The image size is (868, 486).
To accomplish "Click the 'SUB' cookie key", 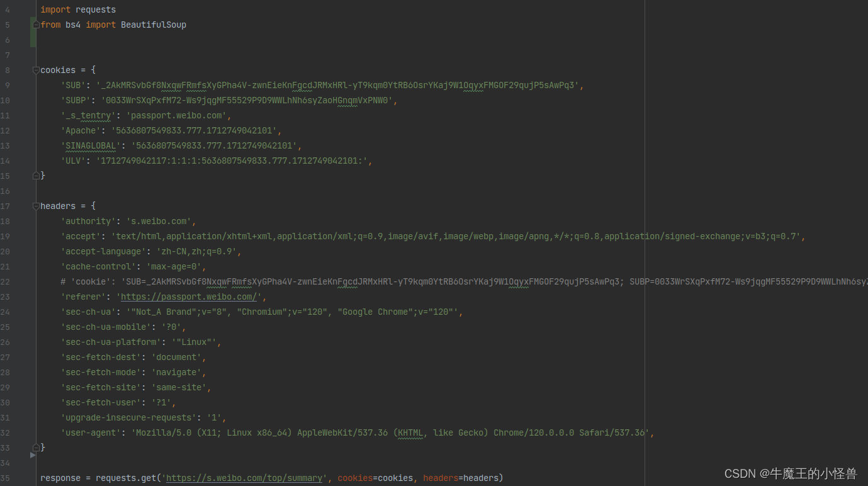I will click(x=73, y=85).
